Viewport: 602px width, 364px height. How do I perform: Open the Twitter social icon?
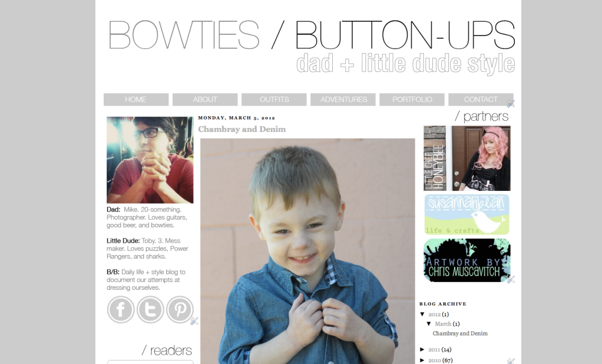click(x=151, y=309)
